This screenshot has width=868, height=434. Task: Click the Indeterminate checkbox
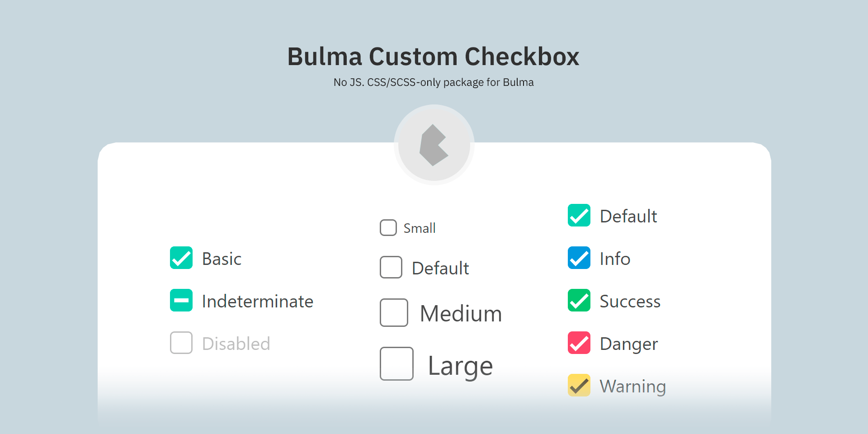[x=181, y=300]
